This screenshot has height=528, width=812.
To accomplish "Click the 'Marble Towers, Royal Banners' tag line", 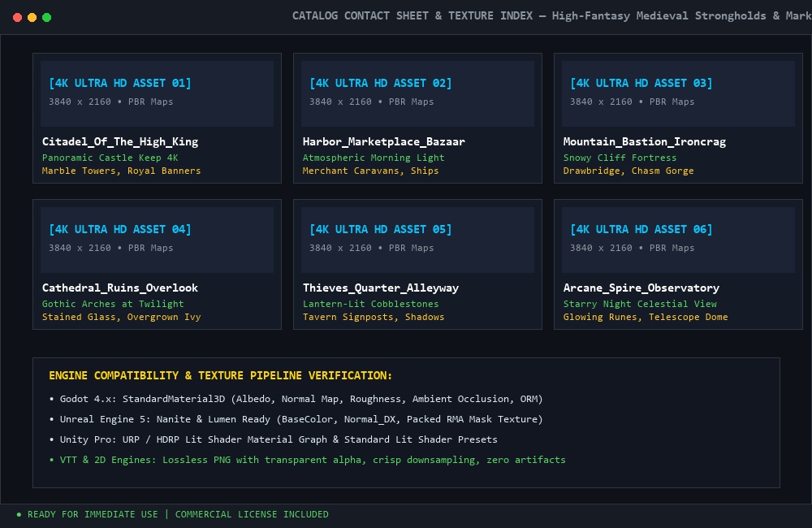I will 121,171.
